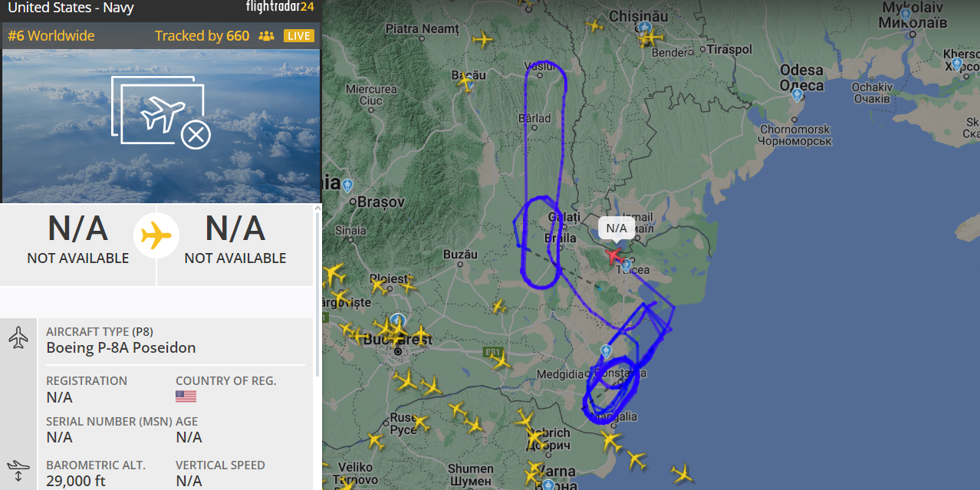Click the US flag under Country of Reg.

click(186, 396)
